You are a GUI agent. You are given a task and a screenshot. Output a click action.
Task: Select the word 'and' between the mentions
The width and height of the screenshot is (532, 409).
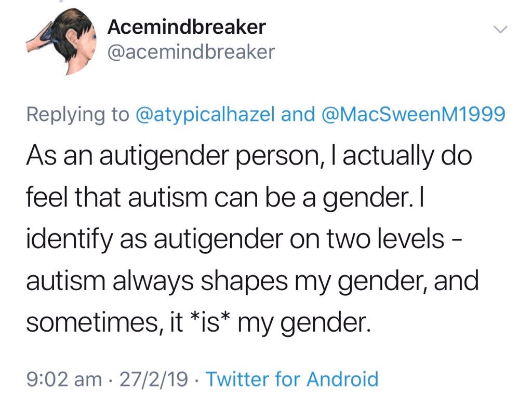[x=298, y=114]
